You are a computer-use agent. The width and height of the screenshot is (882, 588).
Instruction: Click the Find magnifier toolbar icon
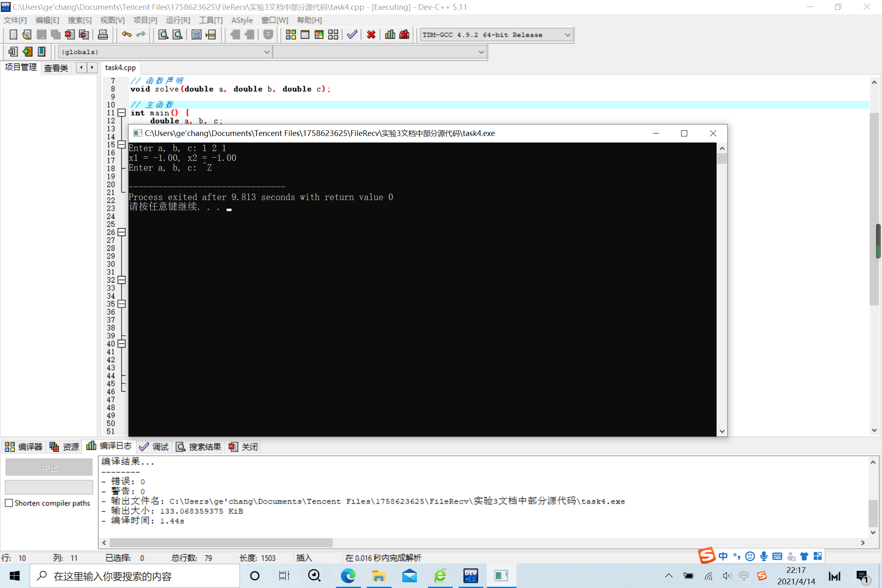[163, 35]
